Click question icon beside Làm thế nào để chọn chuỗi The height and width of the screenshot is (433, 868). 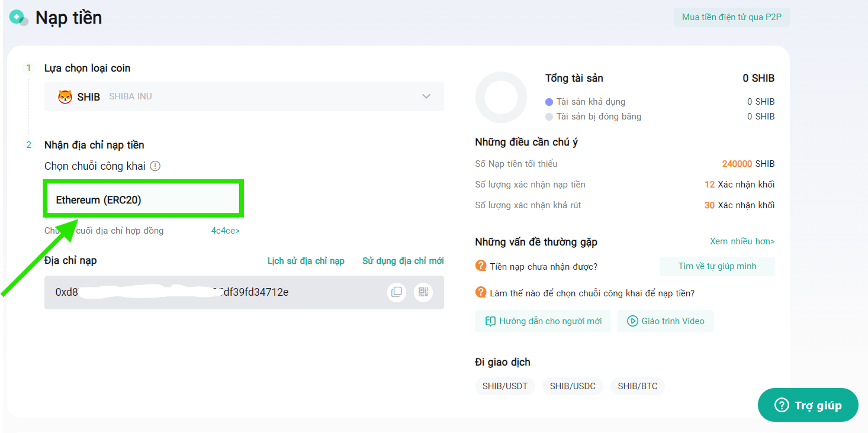coord(481,292)
